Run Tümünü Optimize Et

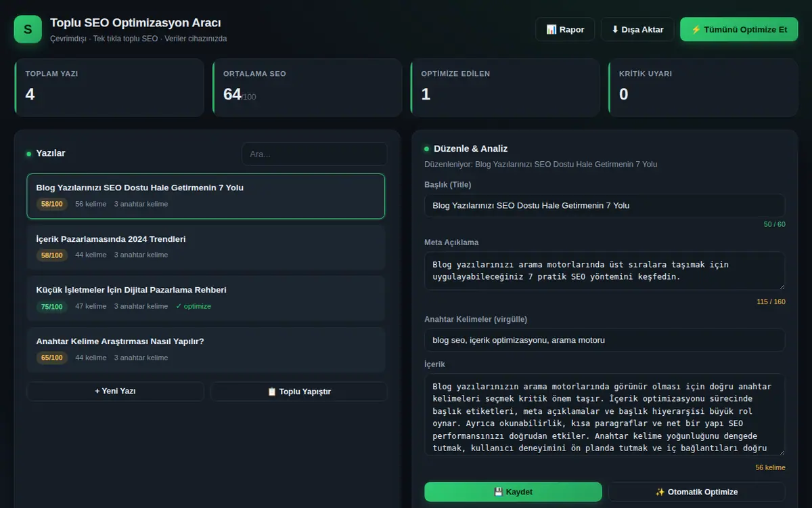pyautogui.click(x=739, y=29)
